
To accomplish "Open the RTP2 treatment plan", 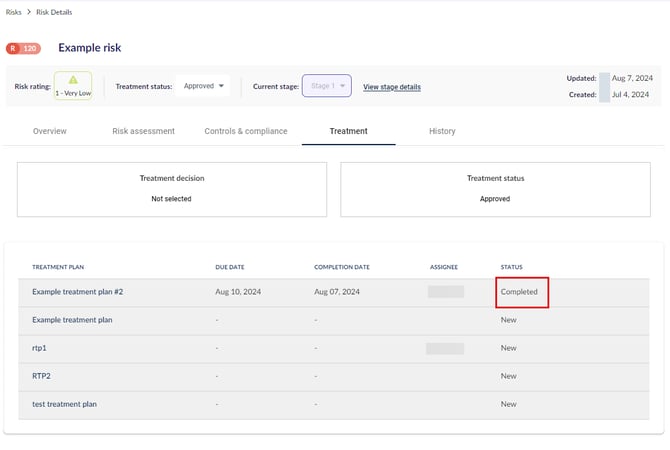I will (43, 376).
